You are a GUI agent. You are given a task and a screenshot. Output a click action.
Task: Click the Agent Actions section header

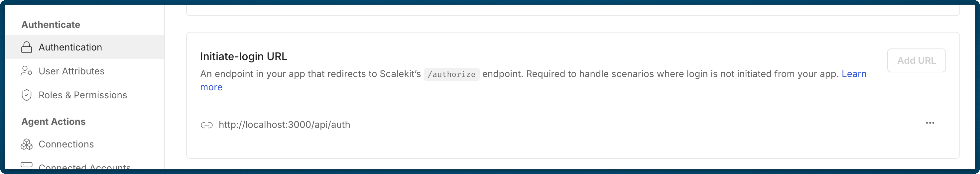(53, 122)
